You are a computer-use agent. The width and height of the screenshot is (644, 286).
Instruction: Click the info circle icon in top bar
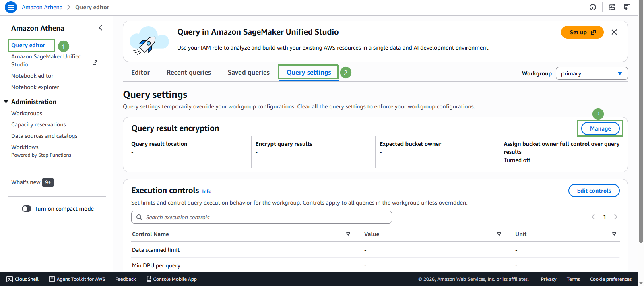(x=593, y=7)
